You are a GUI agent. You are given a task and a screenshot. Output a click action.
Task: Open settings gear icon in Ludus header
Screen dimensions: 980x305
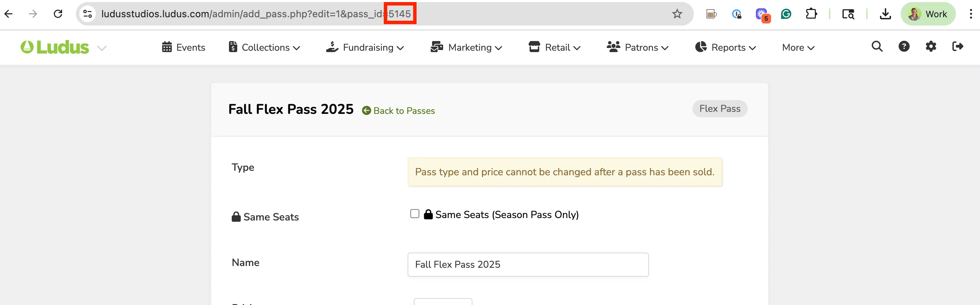pyautogui.click(x=931, y=47)
